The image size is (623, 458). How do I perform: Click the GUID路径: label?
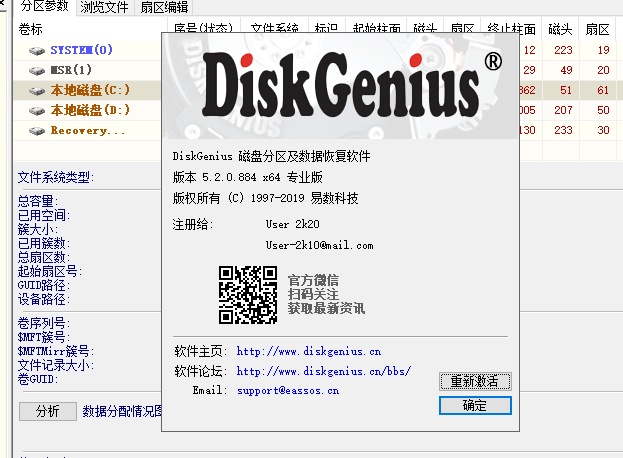44,285
